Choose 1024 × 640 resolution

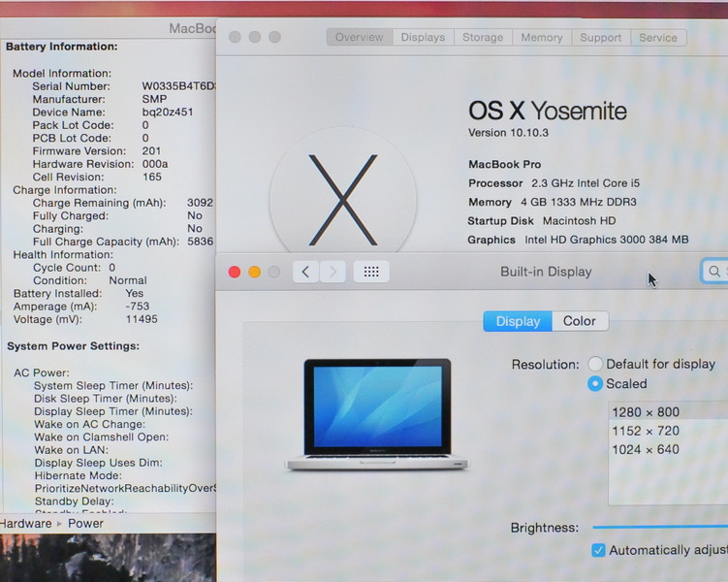[x=668, y=449]
